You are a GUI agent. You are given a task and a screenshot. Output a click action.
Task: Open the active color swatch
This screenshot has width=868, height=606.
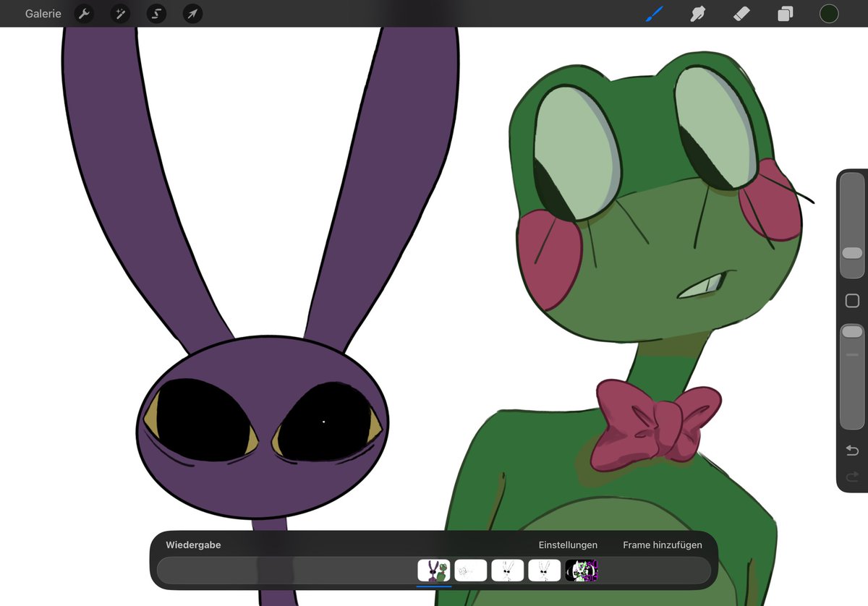[x=829, y=13]
